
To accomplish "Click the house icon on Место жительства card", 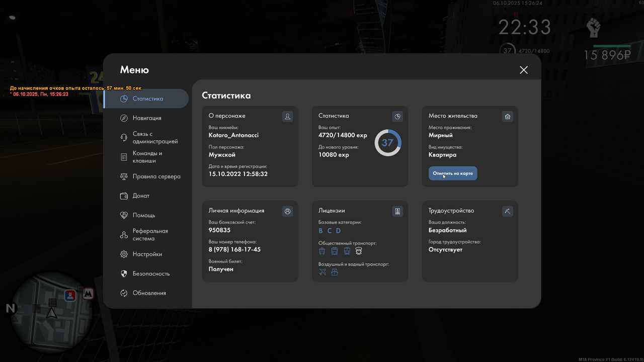I will 508,117.
